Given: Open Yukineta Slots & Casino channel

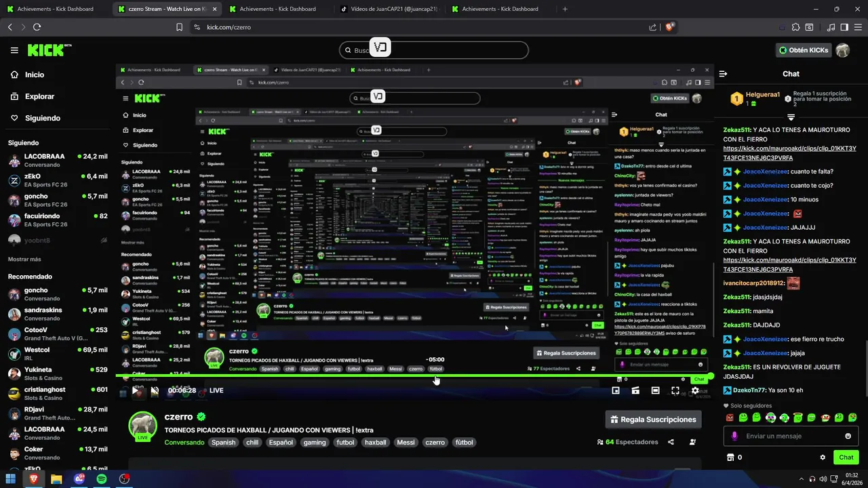Looking at the screenshot, I should tap(58, 374).
